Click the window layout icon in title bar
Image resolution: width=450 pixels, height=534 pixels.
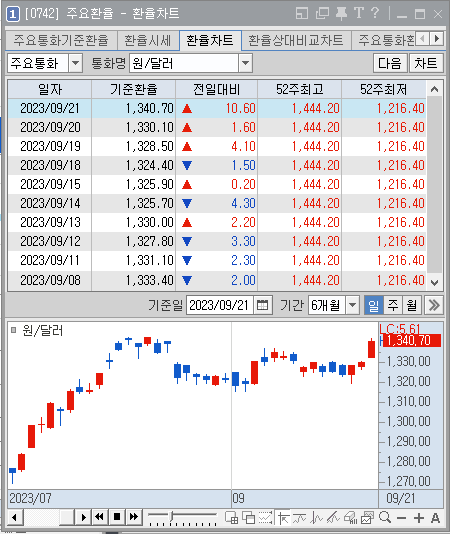pyautogui.click(x=302, y=14)
